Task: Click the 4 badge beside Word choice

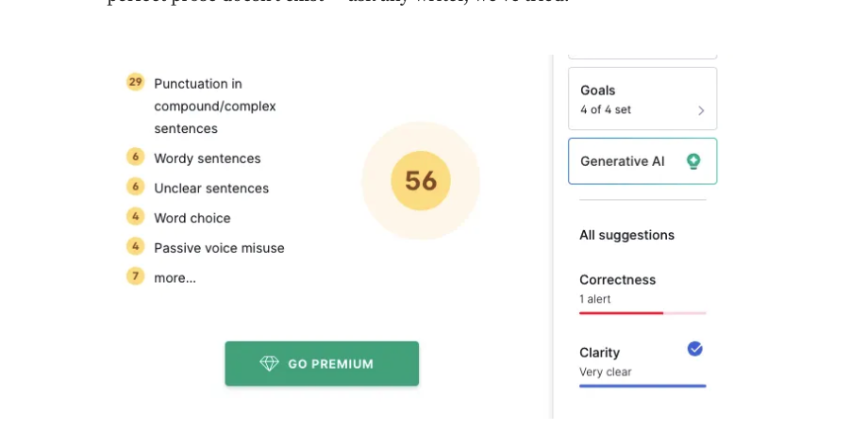Action: (135, 217)
